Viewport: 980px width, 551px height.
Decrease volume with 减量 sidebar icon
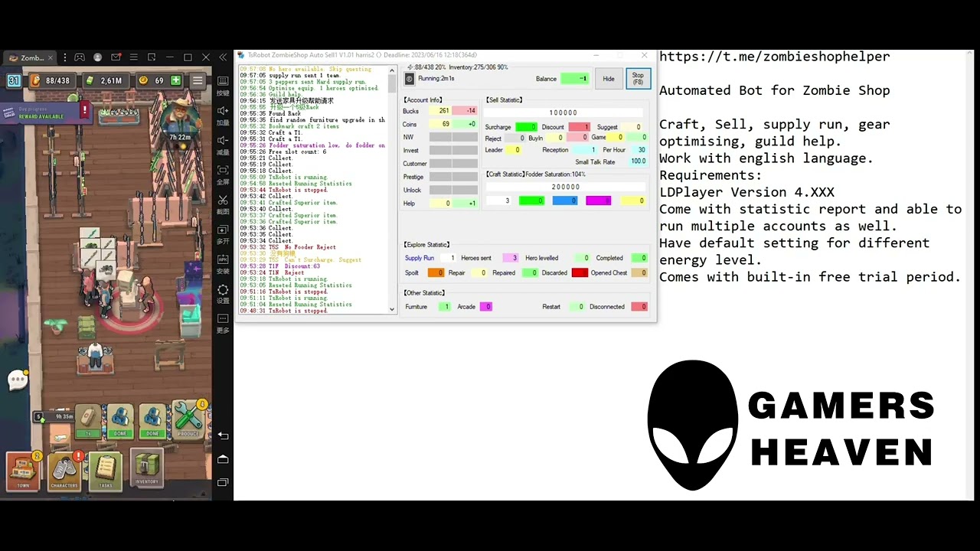point(223,144)
